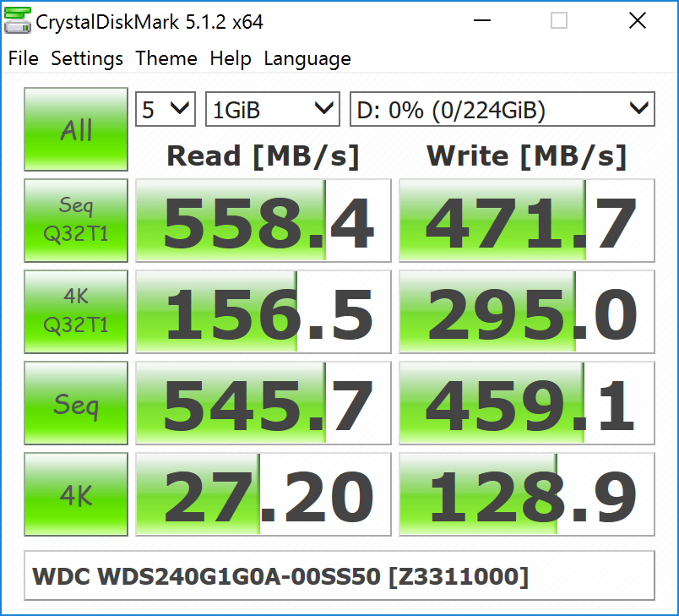679x616 pixels.
Task: Run the 4K Q32T1 benchmark
Action: click(x=76, y=311)
